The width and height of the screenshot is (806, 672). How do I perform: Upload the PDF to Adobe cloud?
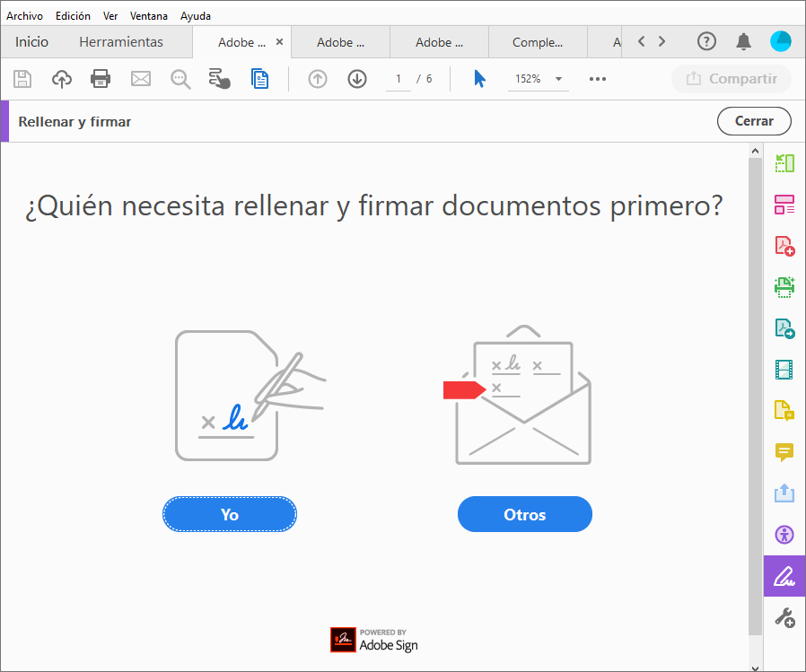pos(61,79)
